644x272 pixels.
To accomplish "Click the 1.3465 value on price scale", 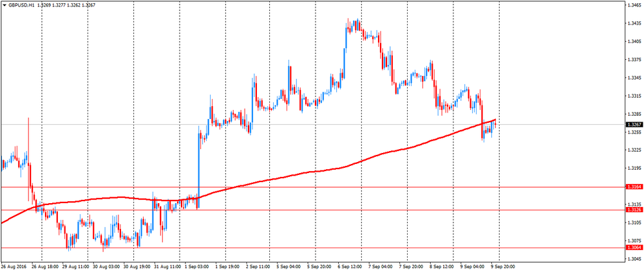I will (x=633, y=5).
